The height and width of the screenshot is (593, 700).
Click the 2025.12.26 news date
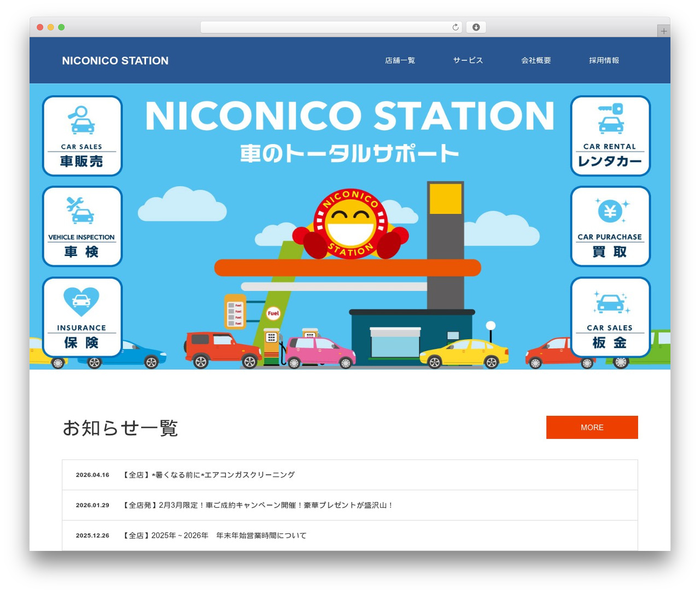coord(92,536)
